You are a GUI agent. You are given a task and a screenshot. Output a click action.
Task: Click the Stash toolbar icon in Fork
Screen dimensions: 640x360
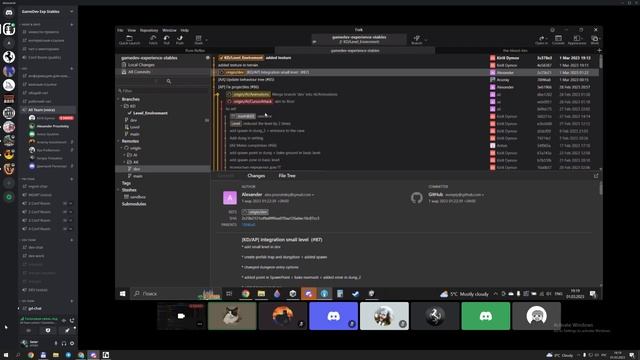pyautogui.click(x=198, y=40)
